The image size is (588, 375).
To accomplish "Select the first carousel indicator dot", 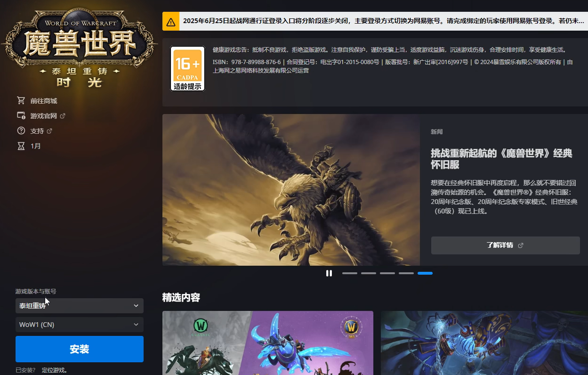I will (349, 273).
